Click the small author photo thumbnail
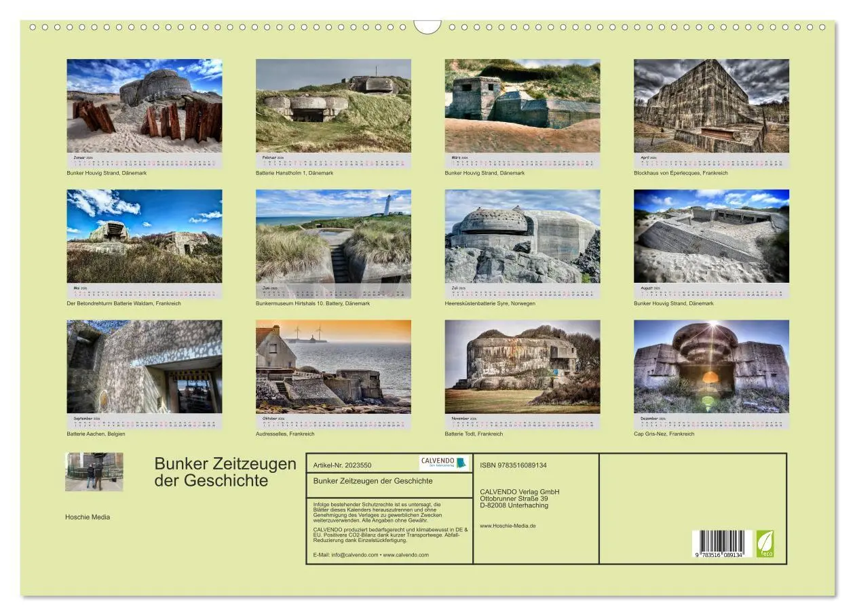This screenshot has width=855, height=616. click(x=94, y=471)
